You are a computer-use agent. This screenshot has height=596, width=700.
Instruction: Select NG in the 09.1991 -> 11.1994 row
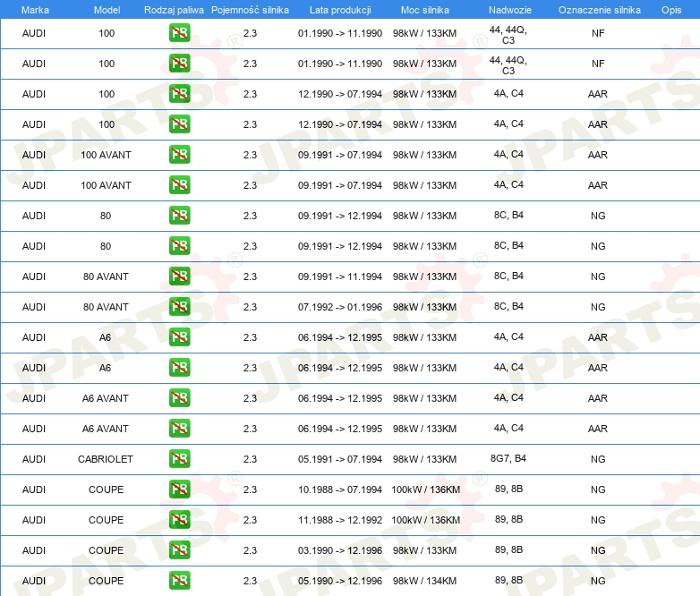tap(598, 277)
